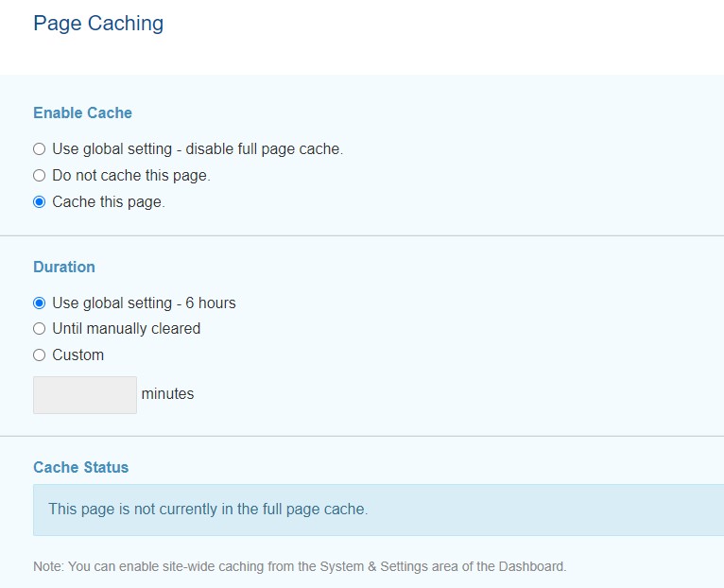Screen dimensions: 724x588
Task: Select the 'Until manually cleared' radio button
Action: 40,328
